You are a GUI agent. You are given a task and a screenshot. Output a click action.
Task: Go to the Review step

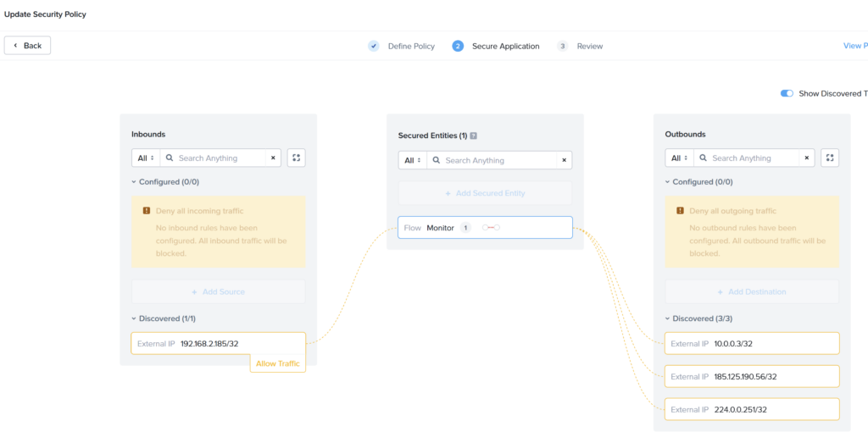point(580,46)
